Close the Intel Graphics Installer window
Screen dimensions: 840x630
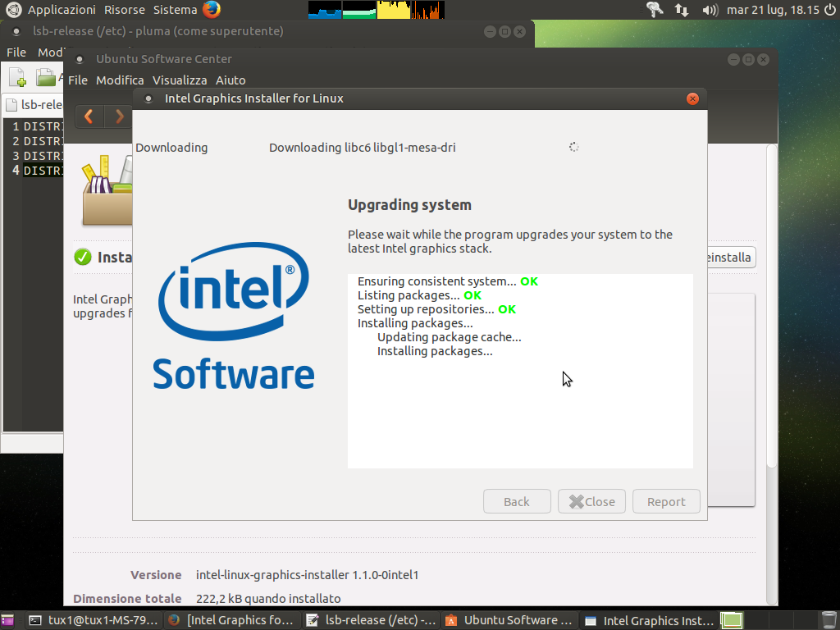pos(692,98)
